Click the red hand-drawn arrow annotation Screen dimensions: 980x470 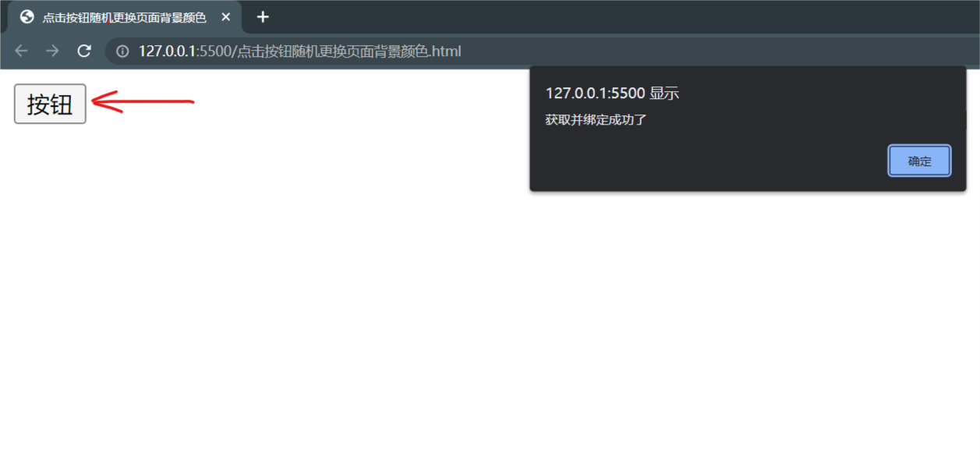pyautogui.click(x=143, y=101)
